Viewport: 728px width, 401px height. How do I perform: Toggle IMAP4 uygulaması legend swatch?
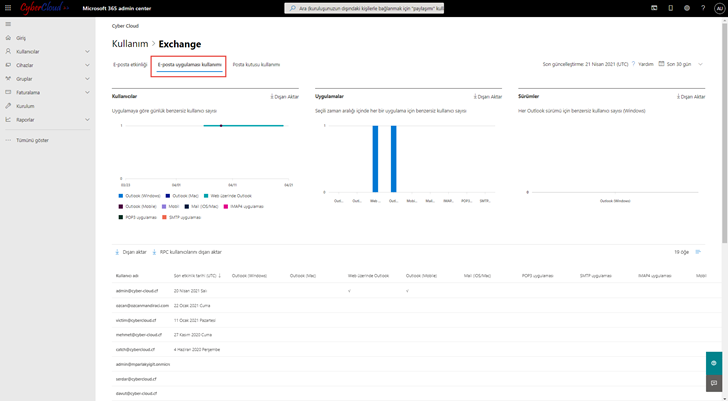tap(226, 207)
